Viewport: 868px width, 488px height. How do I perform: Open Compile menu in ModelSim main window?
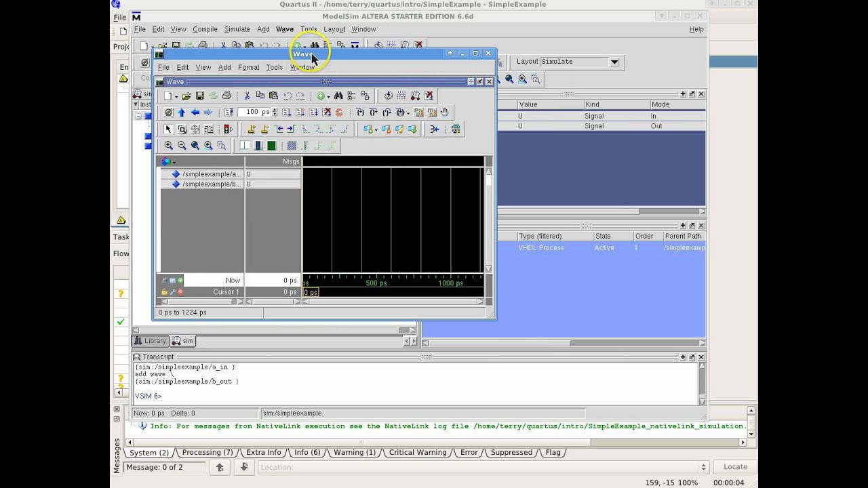205,29
